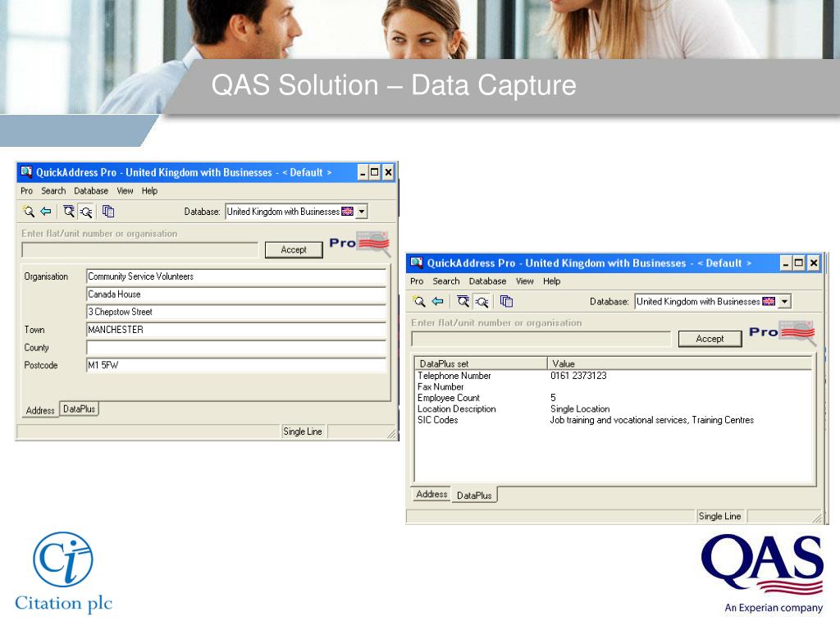Click search input field in left window
840x630 pixels.
click(x=139, y=249)
